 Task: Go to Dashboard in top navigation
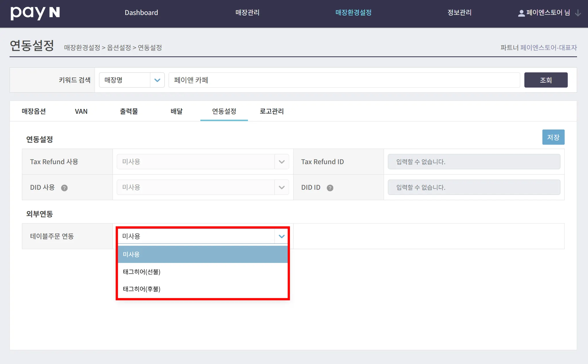141,13
